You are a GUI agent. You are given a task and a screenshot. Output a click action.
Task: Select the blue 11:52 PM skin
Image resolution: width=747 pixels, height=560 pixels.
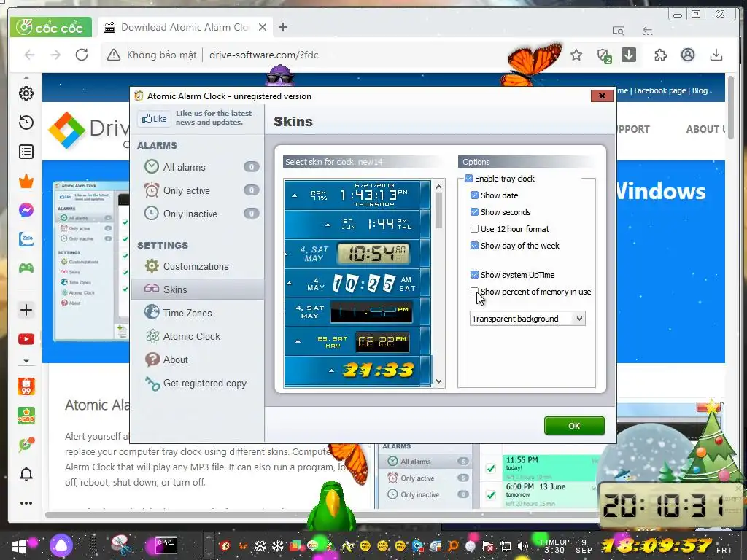[x=357, y=312]
